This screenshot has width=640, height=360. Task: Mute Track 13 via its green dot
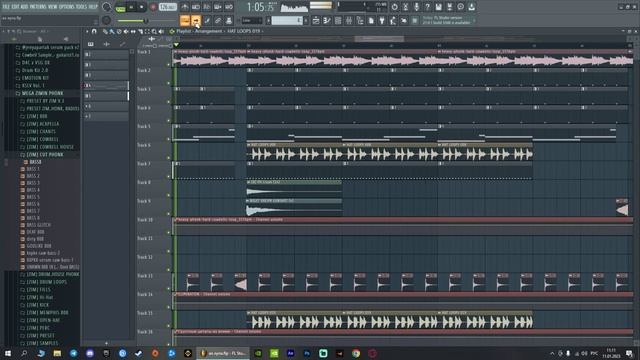click(x=169, y=289)
